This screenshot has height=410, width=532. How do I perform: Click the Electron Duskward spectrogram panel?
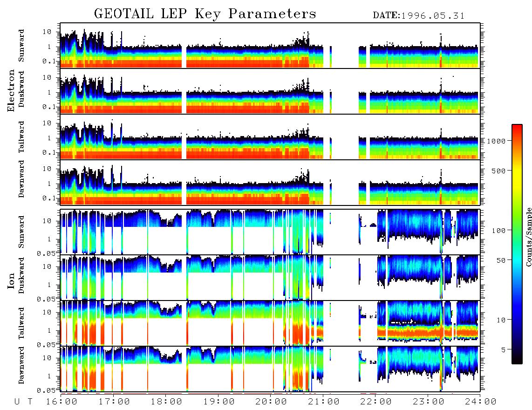(270, 91)
